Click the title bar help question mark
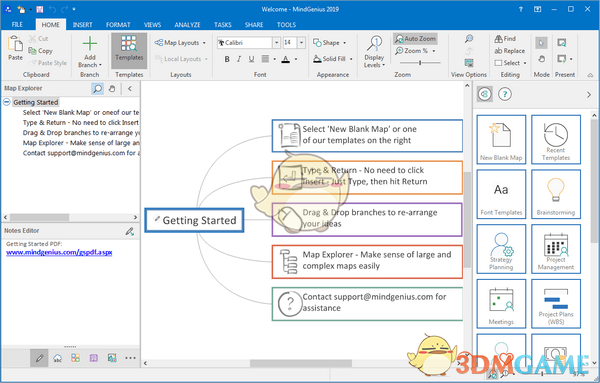Screen dimensions: 600x383 [521, 9]
